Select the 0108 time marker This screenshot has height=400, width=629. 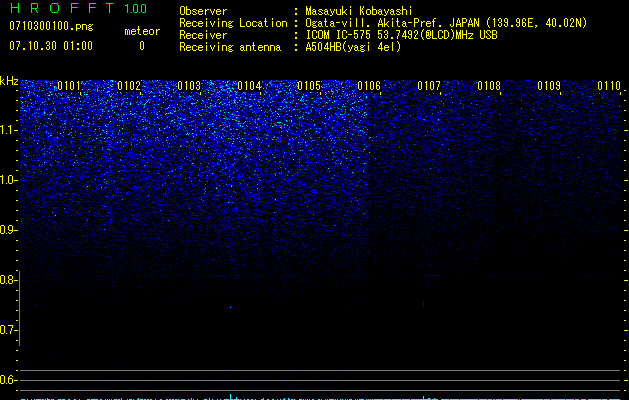point(489,86)
